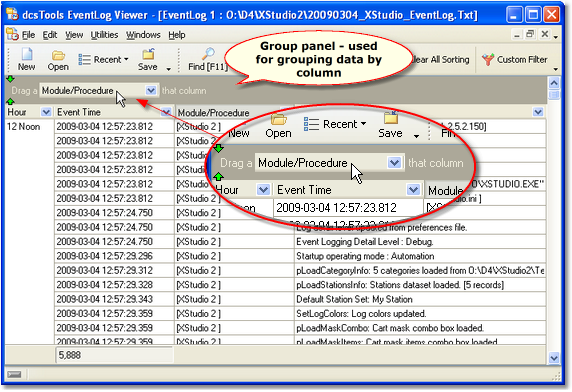The image size is (572, 392).
Task: Open the View menu
Action: [74, 35]
